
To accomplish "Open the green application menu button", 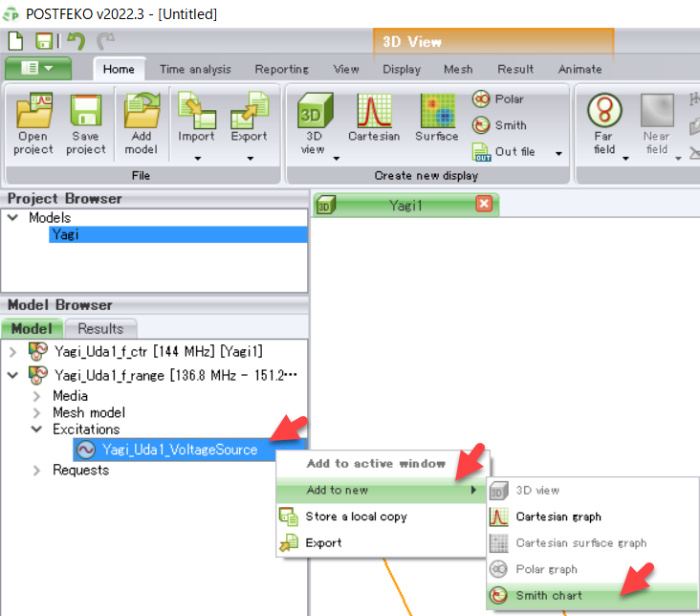I will (37, 68).
